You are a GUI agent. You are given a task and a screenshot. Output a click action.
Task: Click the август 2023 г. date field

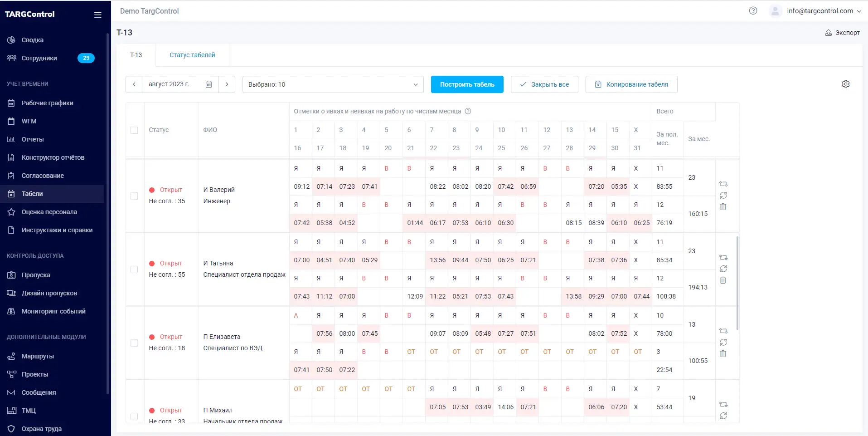click(180, 84)
